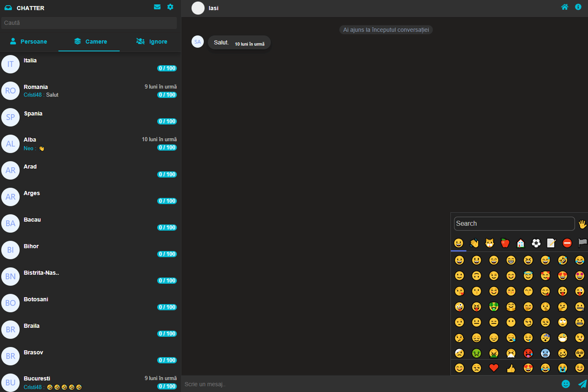Open the Romania chat room

(x=90, y=91)
